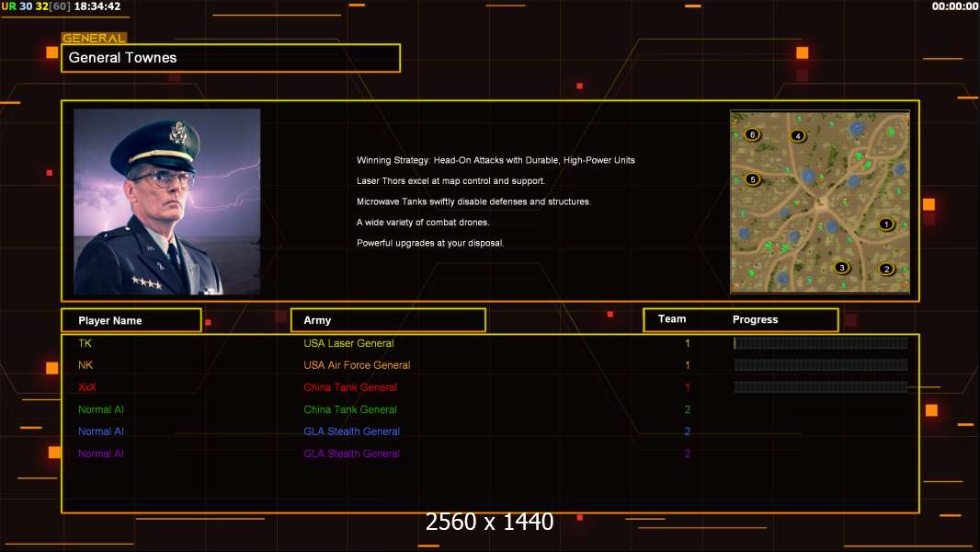Click start position 2 on minimap
Screen dimensions: 980x552
pyautogui.click(x=886, y=269)
